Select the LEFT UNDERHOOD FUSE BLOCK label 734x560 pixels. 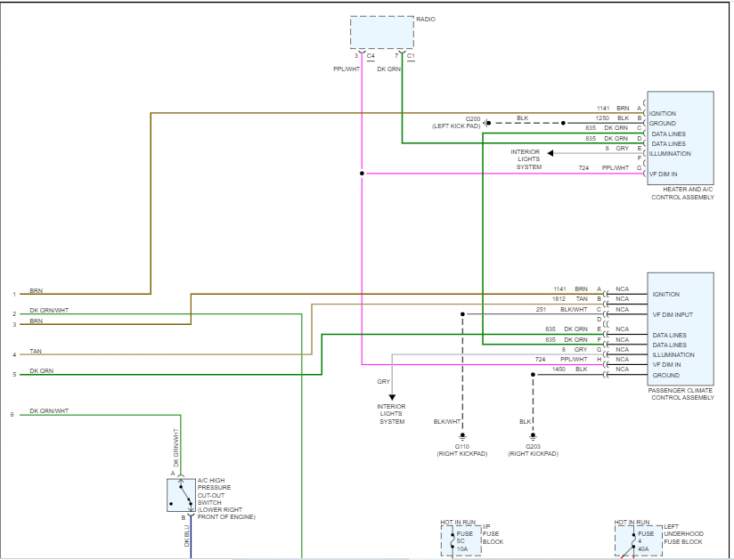click(x=683, y=534)
